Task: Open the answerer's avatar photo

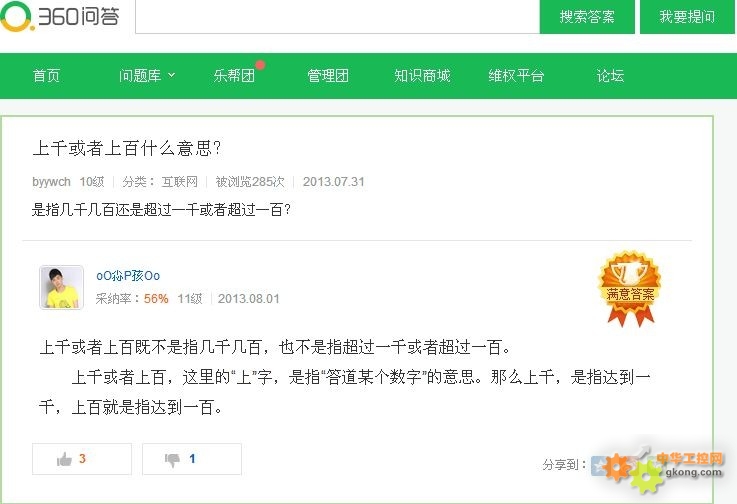Action: tap(62, 287)
